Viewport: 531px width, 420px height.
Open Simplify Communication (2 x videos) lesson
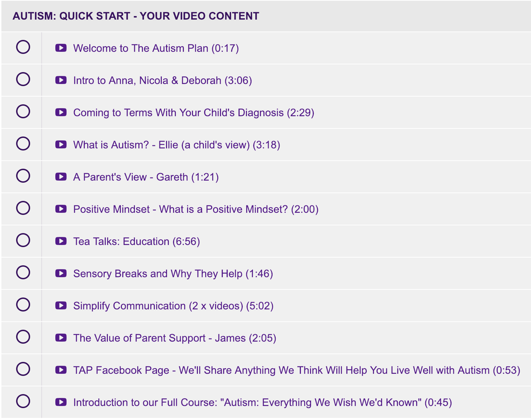tap(173, 306)
